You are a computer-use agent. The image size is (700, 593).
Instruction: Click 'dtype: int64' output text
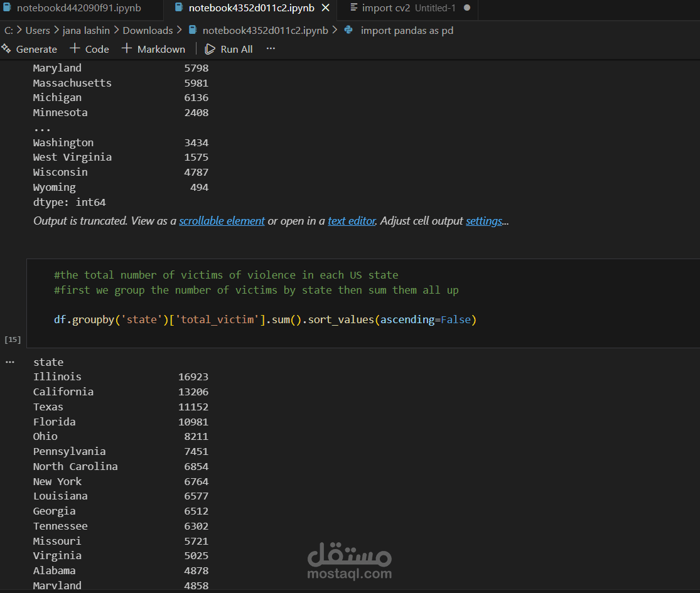[69, 203]
